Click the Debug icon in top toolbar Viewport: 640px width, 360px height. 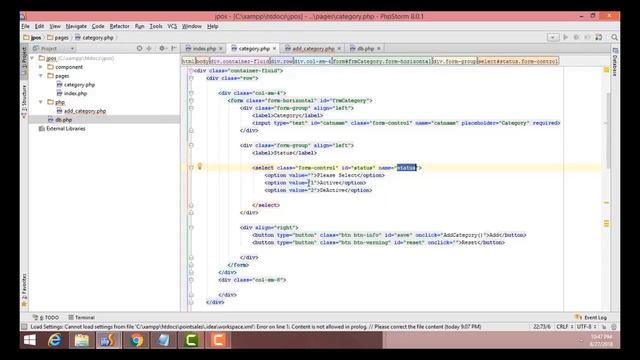tap(576, 37)
